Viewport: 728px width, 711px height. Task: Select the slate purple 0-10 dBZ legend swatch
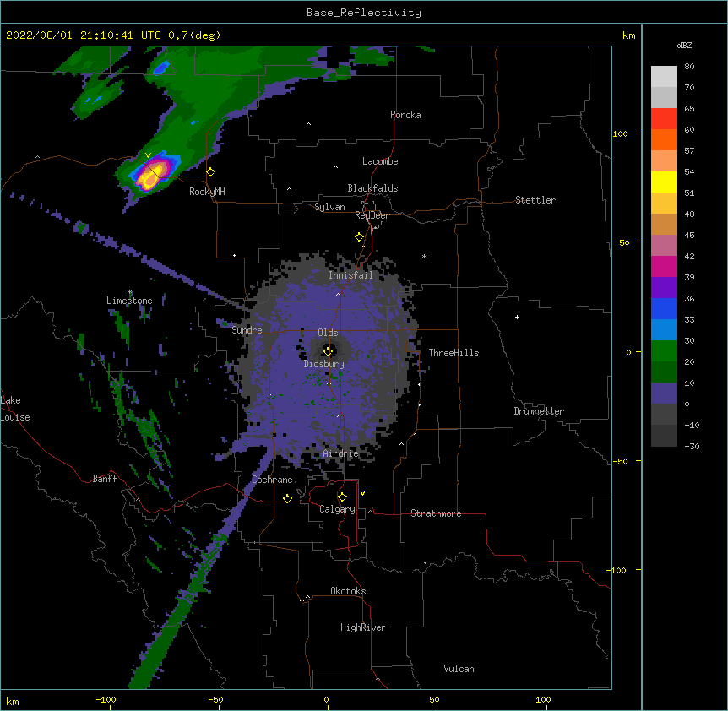(664, 393)
